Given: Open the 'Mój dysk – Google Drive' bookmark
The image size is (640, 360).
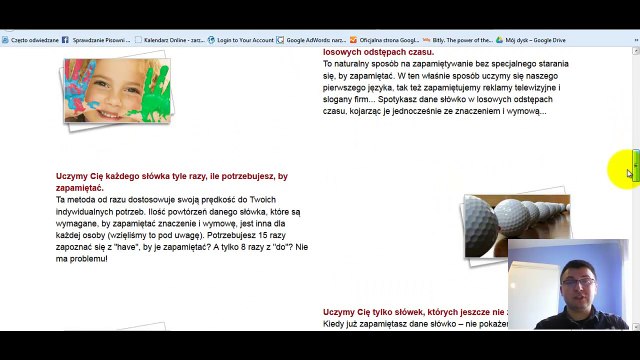Looking at the screenshot, I should (531, 40).
